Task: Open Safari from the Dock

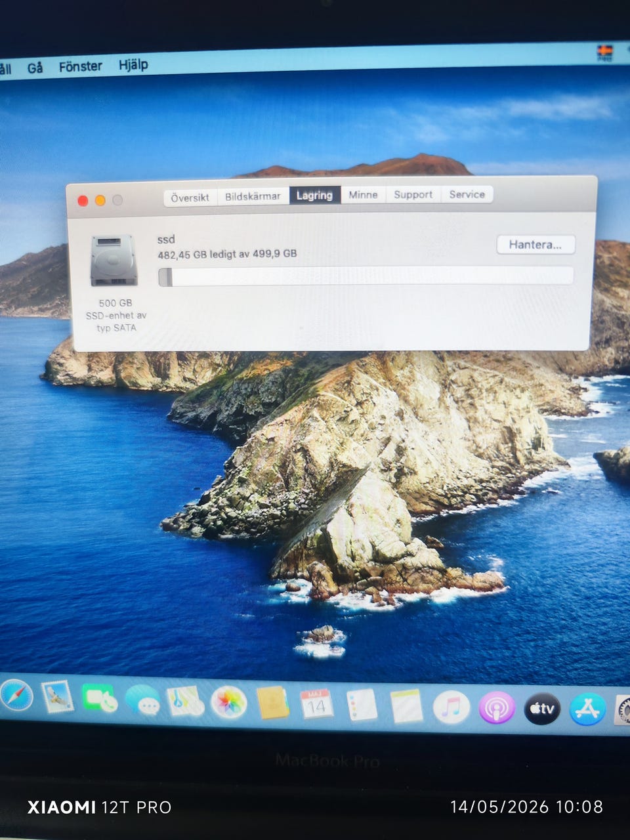Action: 16,696
